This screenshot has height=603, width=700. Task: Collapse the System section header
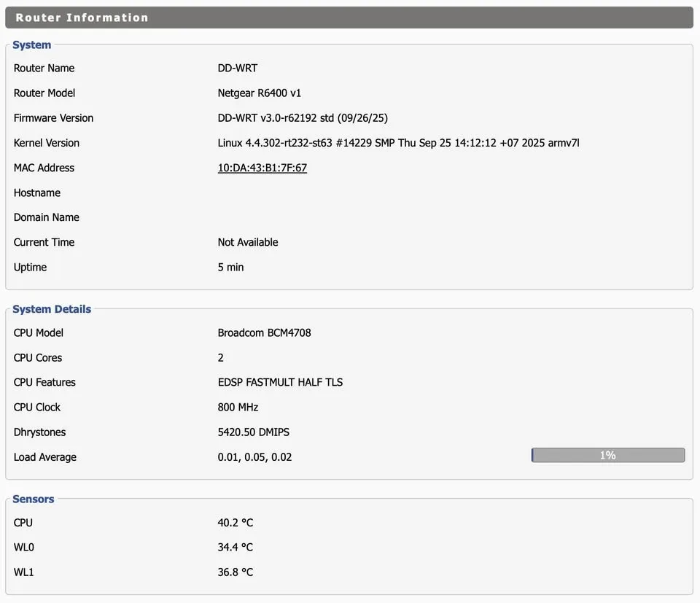pos(31,44)
